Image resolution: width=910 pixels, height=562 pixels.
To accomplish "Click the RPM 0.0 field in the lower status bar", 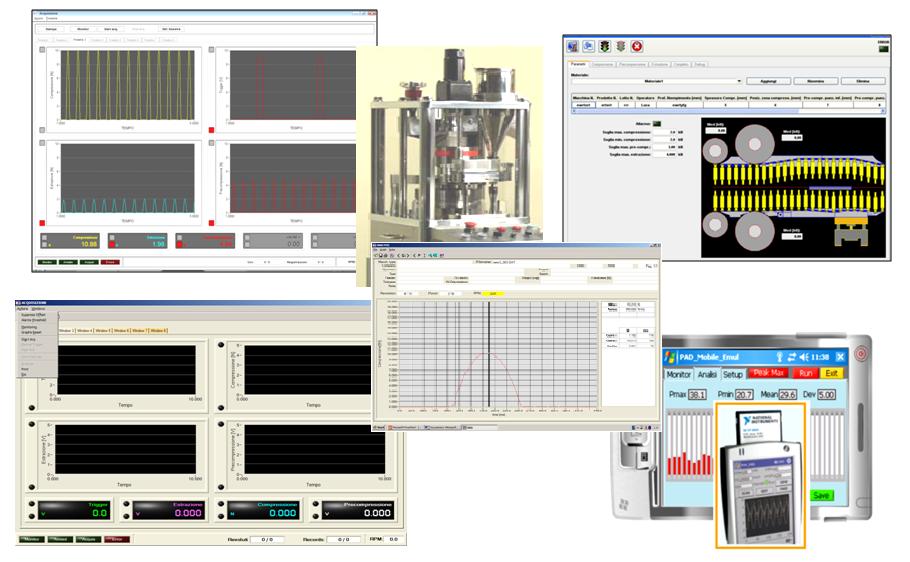I will click(393, 539).
